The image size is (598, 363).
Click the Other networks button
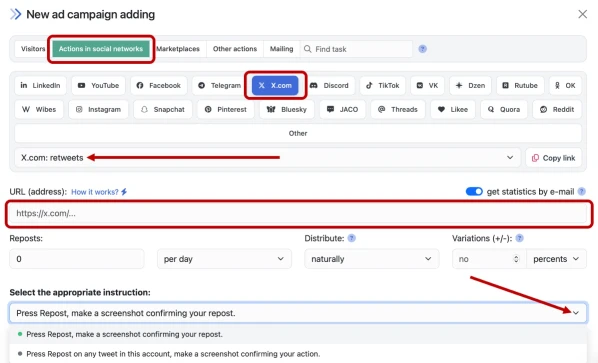(298, 133)
